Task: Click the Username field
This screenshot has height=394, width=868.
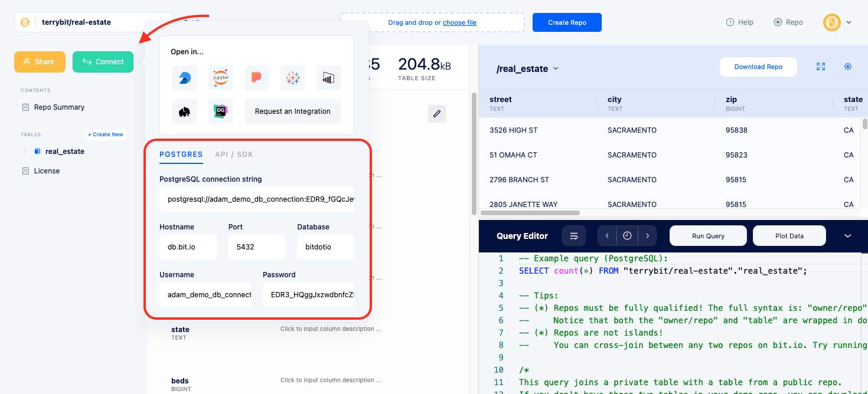Action: click(205, 294)
